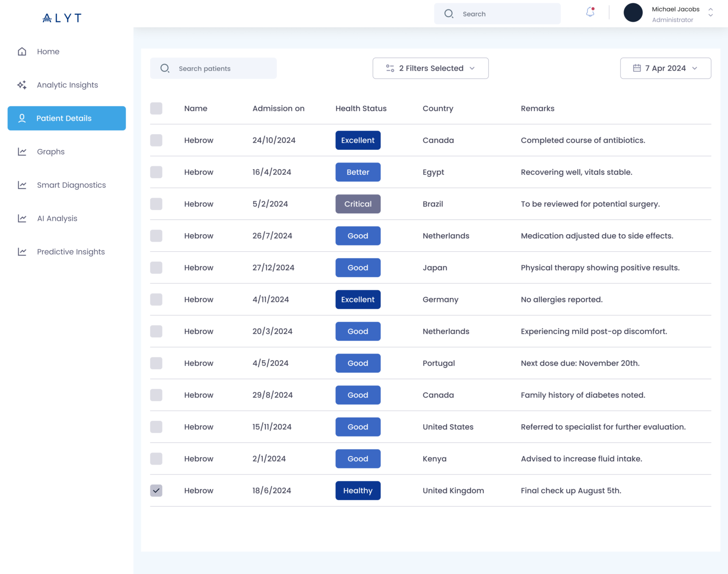The image size is (728, 574).
Task: Click the Analytic Insights sparkle icon
Action: [x=22, y=85]
